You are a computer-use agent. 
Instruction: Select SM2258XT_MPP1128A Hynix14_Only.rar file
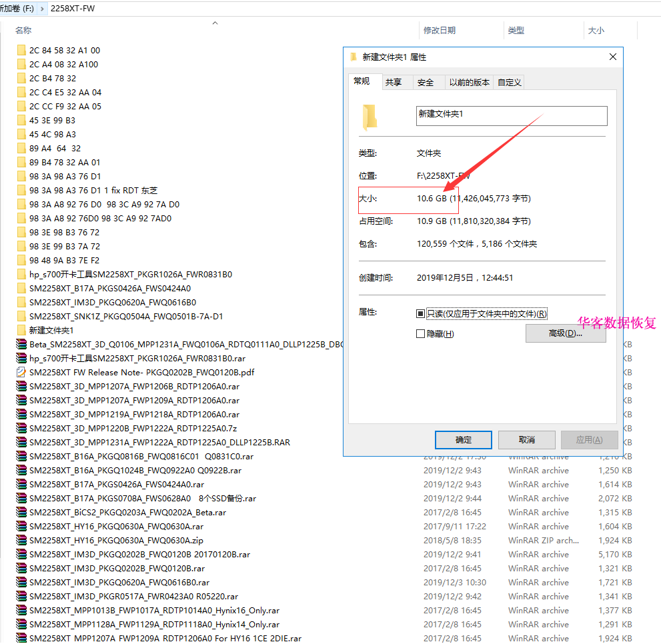[154, 625]
